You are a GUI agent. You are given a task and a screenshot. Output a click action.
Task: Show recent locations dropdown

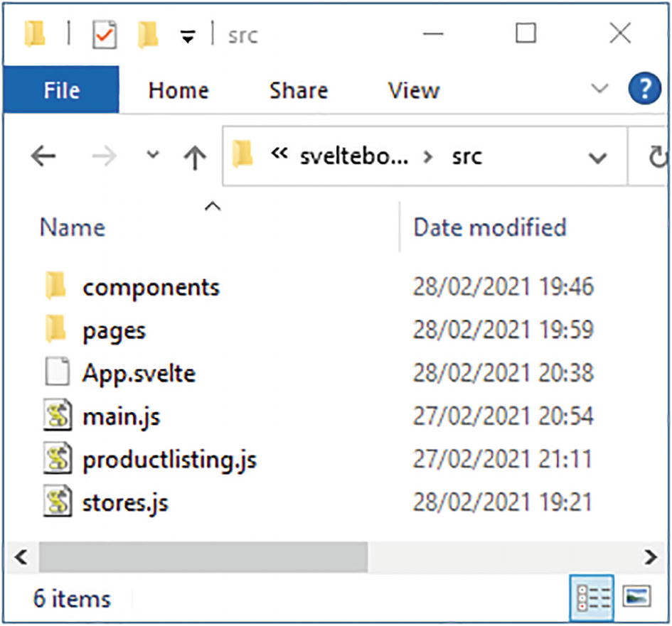pos(152,156)
